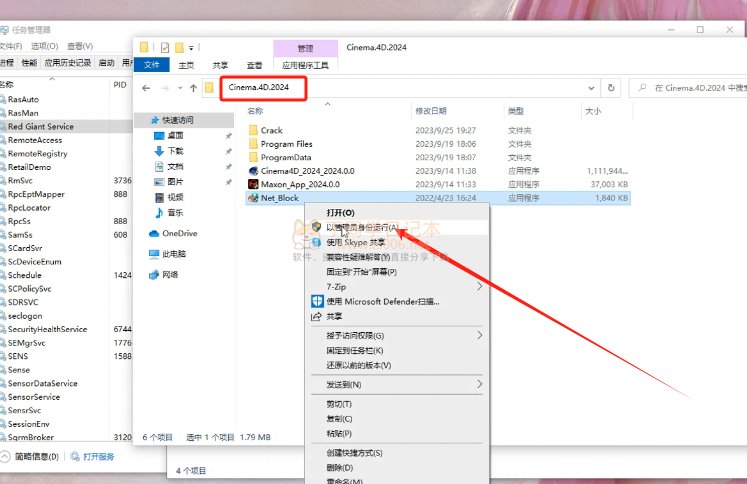Open 网络 in the navigation pane
747x484 pixels.
coord(170,274)
